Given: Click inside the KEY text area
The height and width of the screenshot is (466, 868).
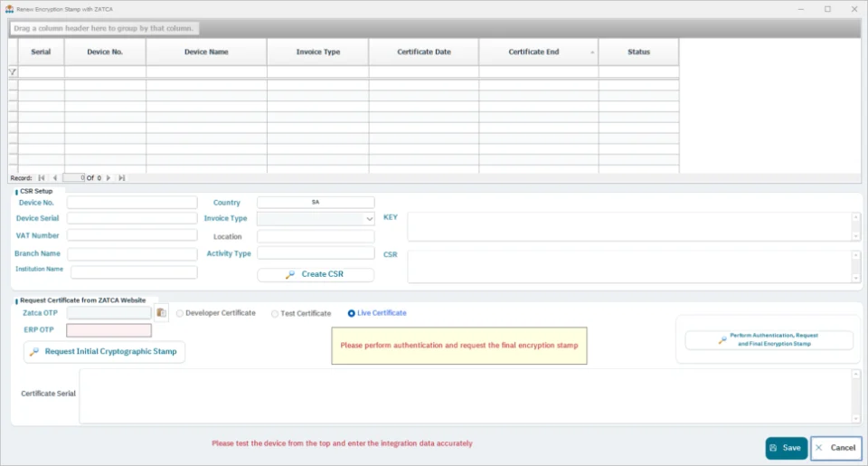Looking at the screenshot, I should pos(629,226).
